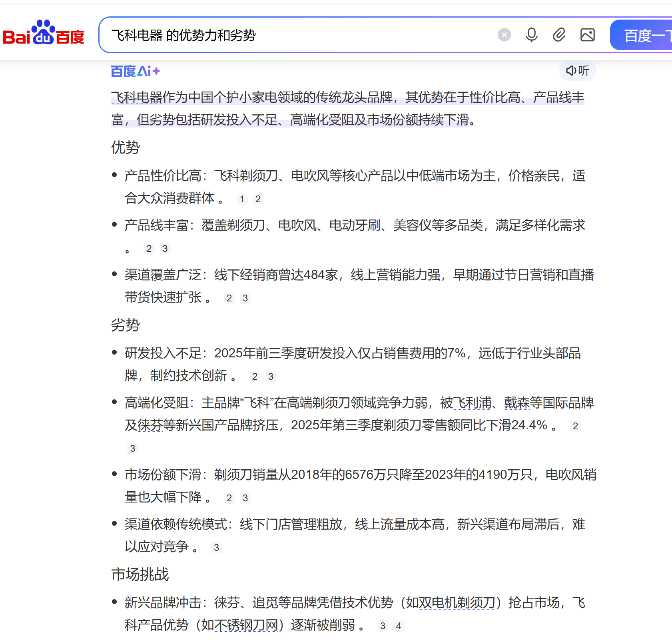
Task: Open citation 2 after 同比下滑24.4%
Action: pos(575,426)
